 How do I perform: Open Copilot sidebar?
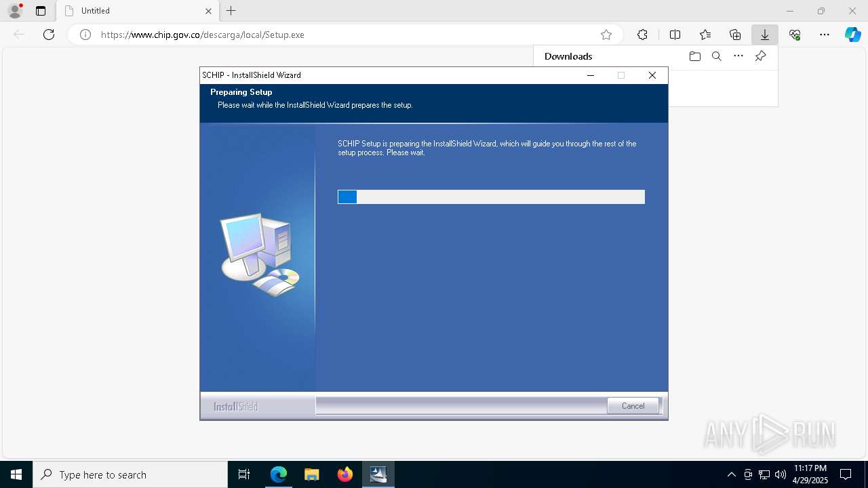[852, 35]
